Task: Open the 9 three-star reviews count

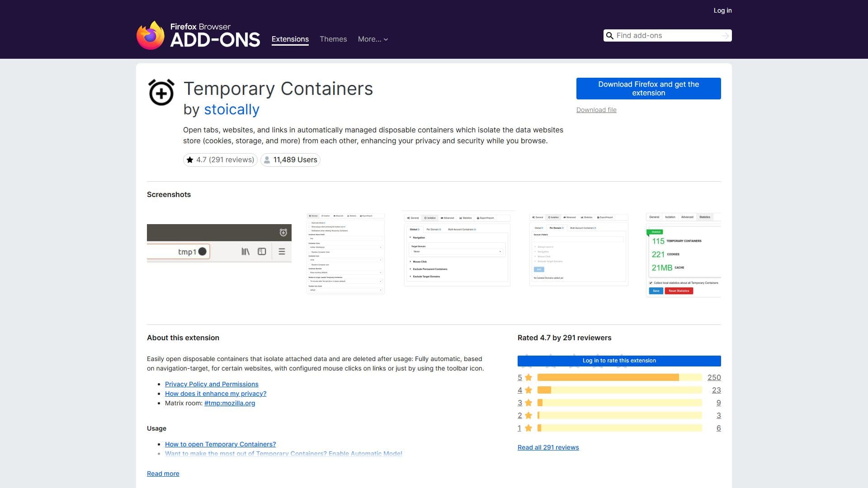Action: tap(719, 403)
